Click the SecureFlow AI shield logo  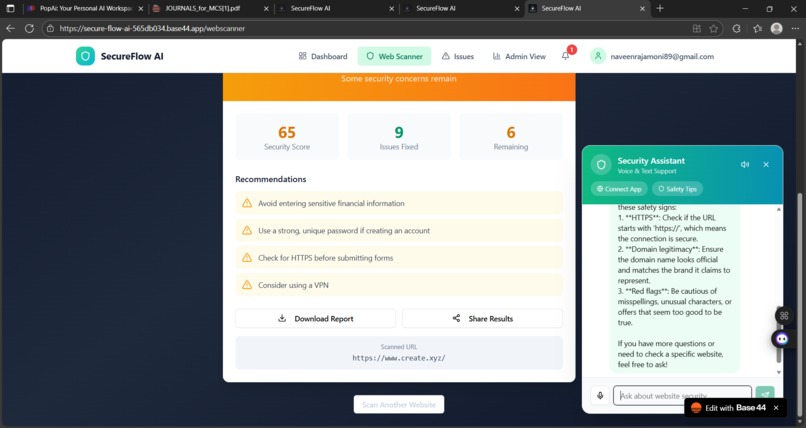click(x=85, y=56)
